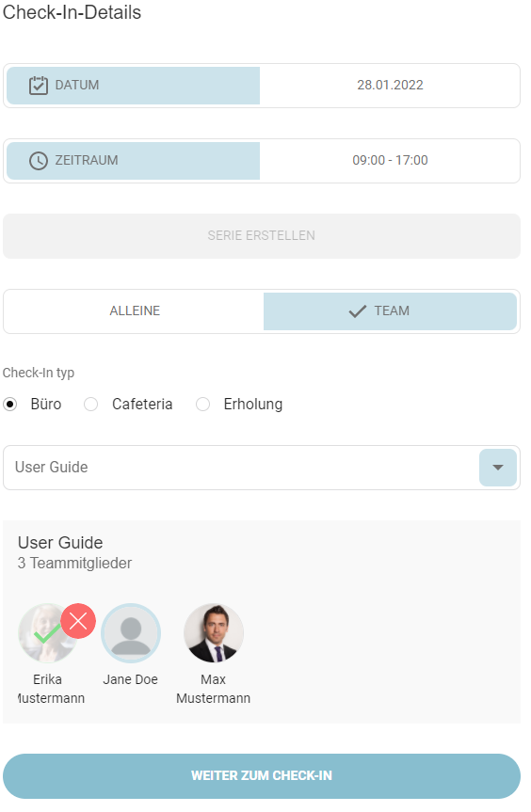Click the calendar icon next to DATUM
Viewport: 531px width, 812px height.
(39, 86)
